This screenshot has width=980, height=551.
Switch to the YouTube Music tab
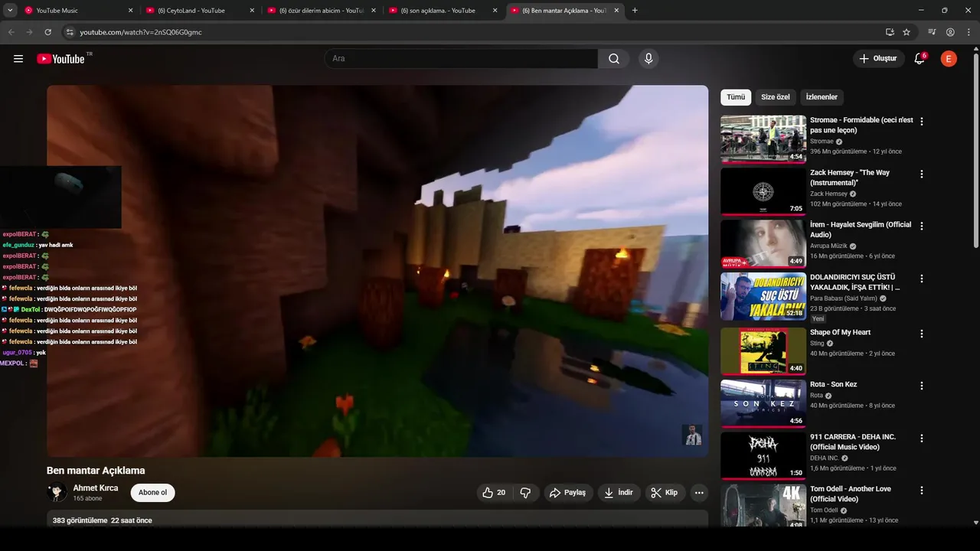[79, 11]
